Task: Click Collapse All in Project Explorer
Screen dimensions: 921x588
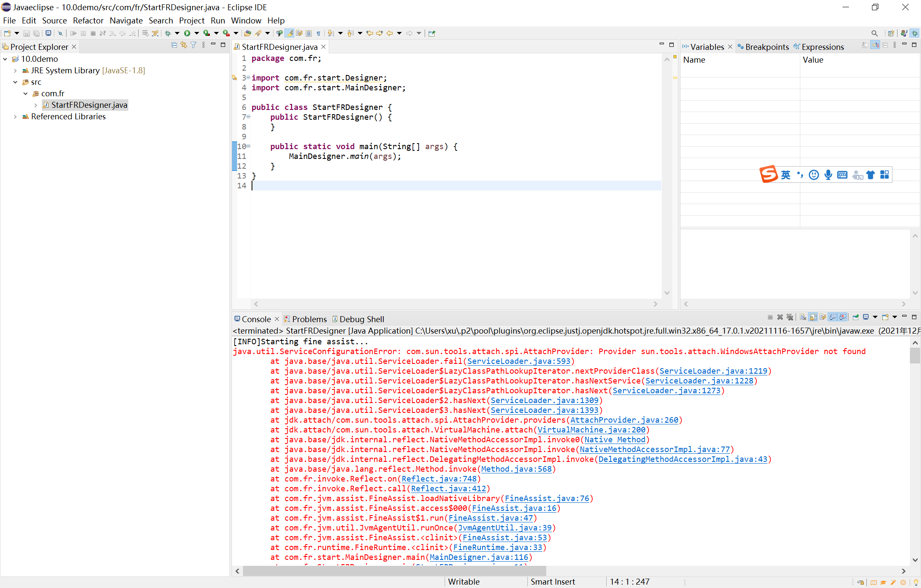Action: click(x=174, y=45)
